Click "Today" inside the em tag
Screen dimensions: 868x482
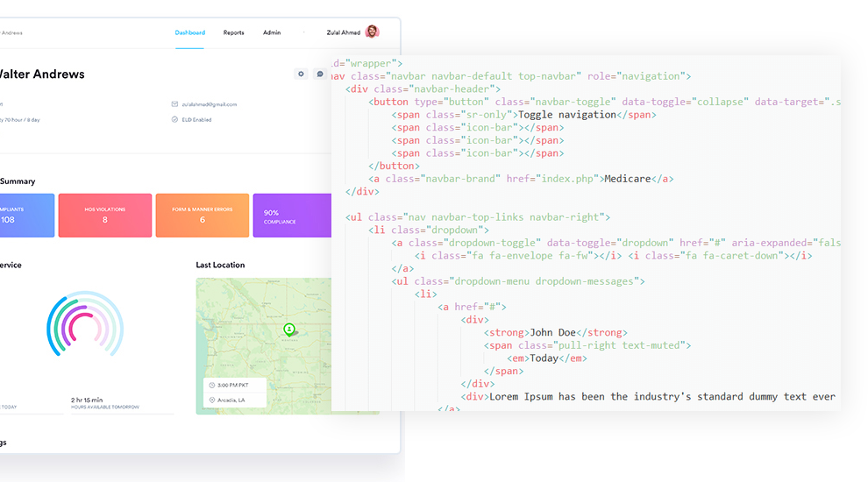point(544,358)
